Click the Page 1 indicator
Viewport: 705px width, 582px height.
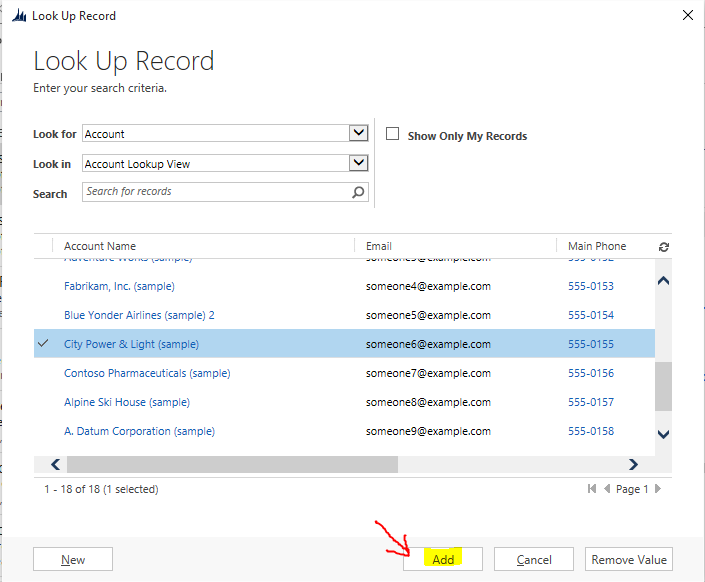tap(632, 489)
